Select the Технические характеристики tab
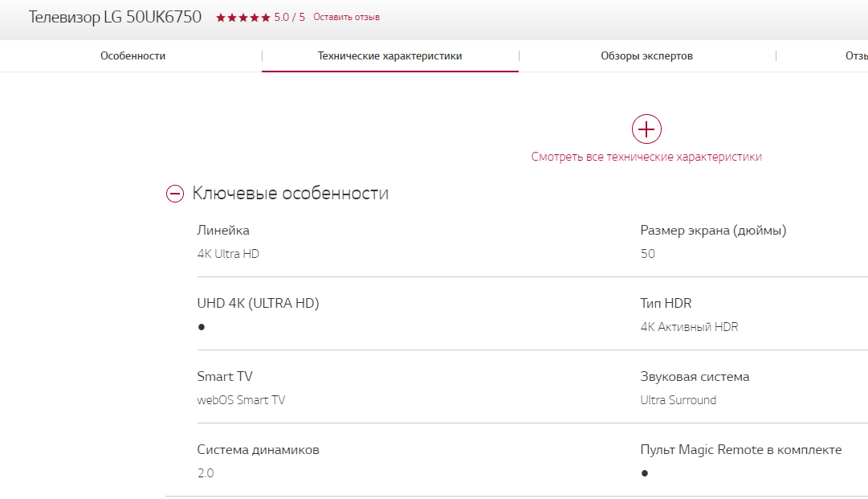 click(x=389, y=56)
